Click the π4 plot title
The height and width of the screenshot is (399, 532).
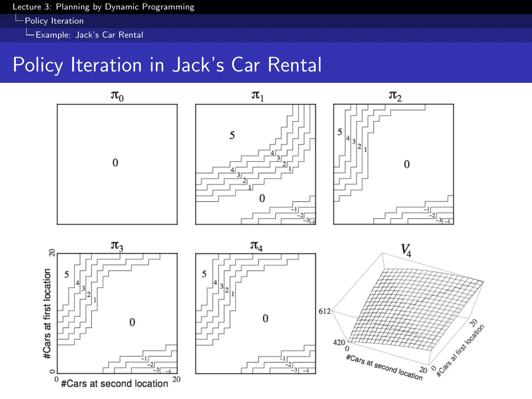click(256, 246)
